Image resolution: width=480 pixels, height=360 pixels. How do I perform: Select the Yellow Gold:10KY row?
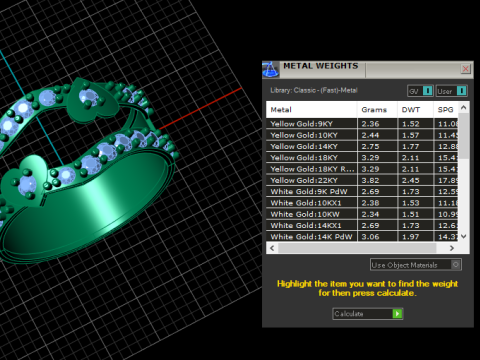tap(362, 135)
